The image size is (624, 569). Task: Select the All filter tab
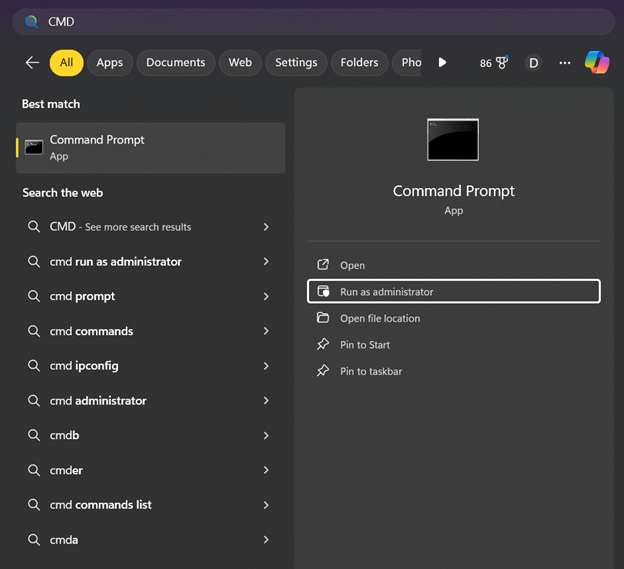pos(66,62)
